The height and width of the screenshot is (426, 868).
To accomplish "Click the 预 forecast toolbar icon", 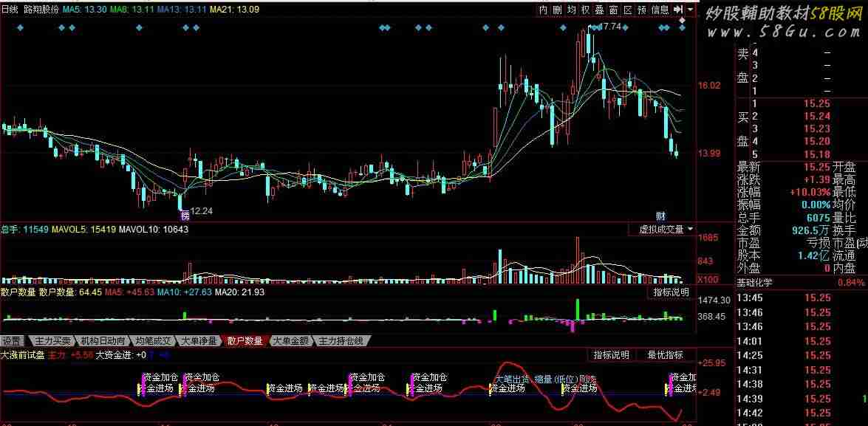I will click(x=642, y=10).
